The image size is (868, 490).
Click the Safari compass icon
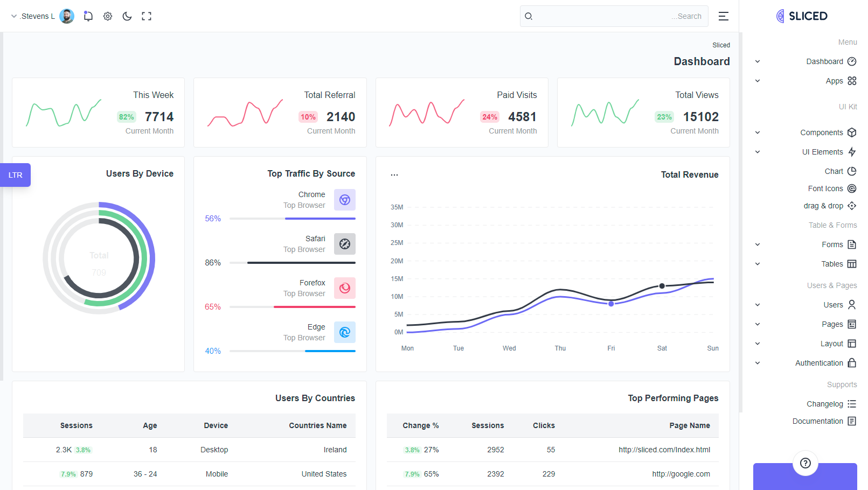[345, 244]
